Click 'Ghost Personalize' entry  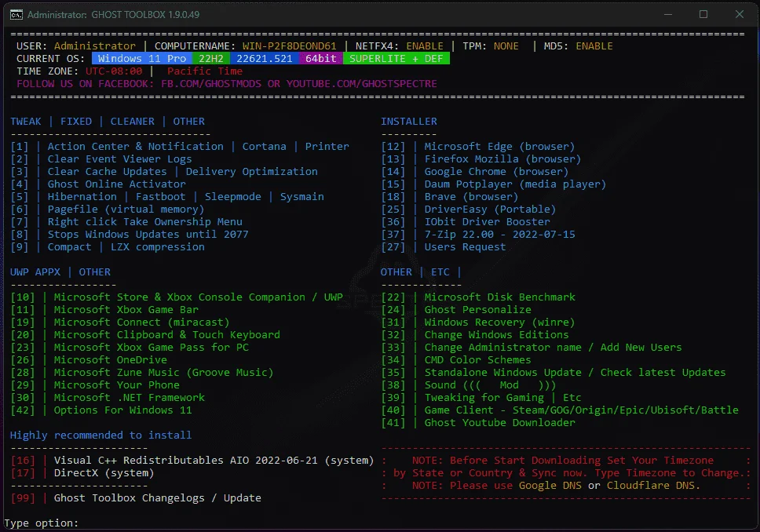tap(478, 310)
